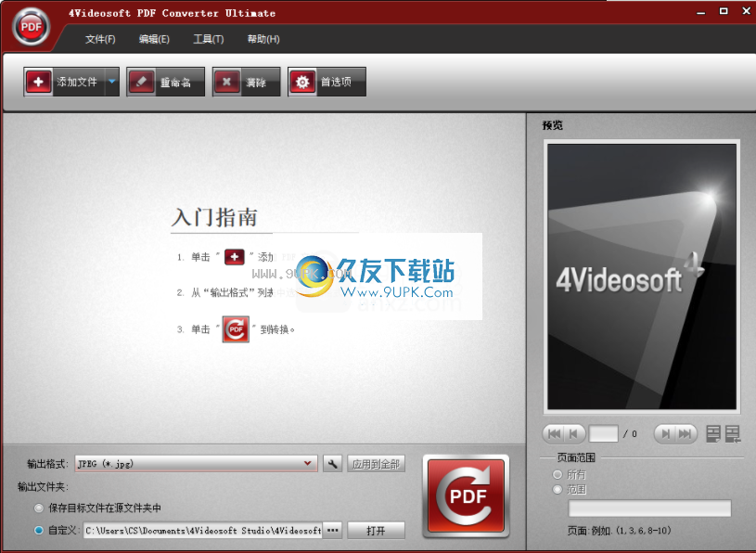Click the 应用到全部 button

pos(376,464)
